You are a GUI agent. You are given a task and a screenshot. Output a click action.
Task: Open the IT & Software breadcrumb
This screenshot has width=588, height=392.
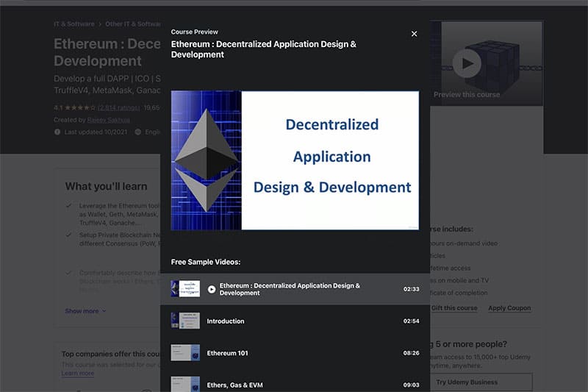(74, 24)
